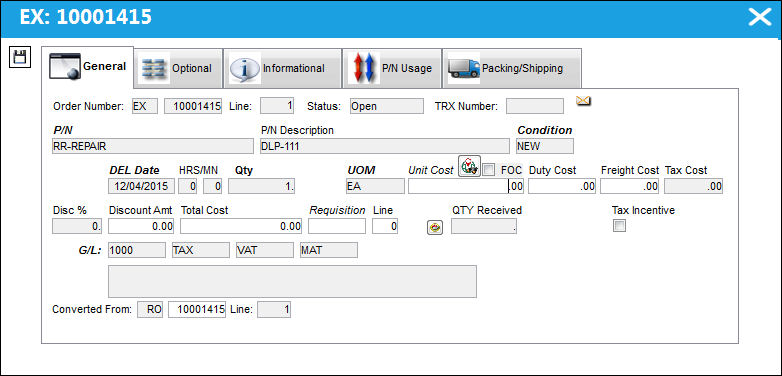Click the save floppy disk icon

(20, 57)
